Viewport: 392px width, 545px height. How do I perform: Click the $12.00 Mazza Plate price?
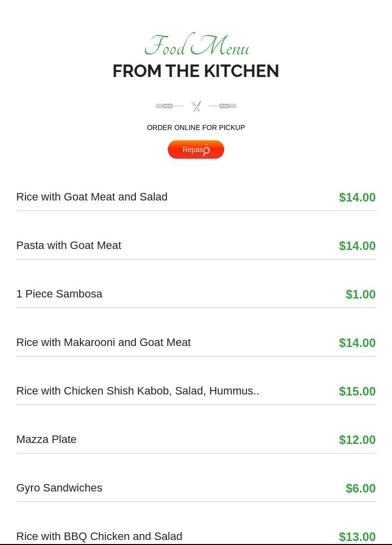pyautogui.click(x=357, y=440)
